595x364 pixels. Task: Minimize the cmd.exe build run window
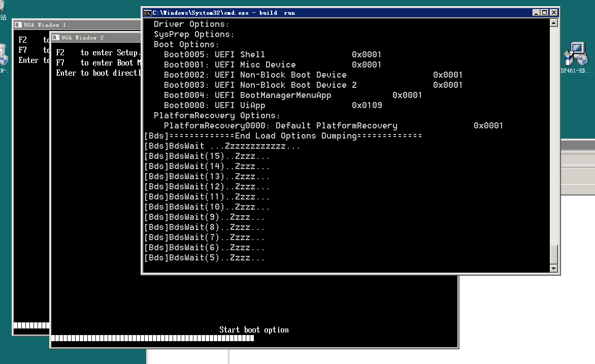537,13
